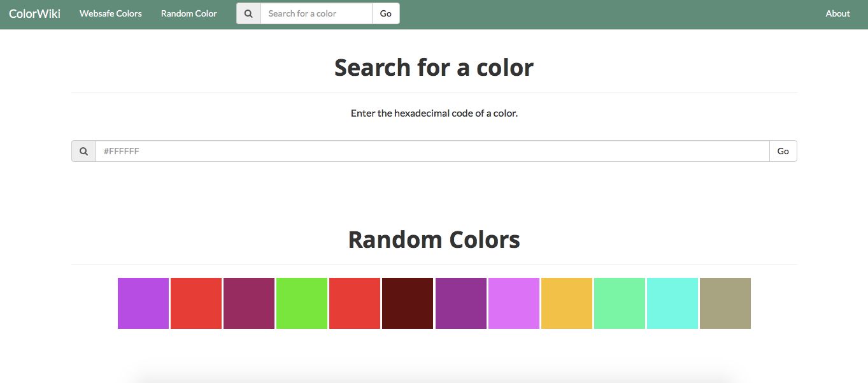Image resolution: width=868 pixels, height=383 pixels.
Task: Select the khaki random color swatch
Action: pos(725,303)
